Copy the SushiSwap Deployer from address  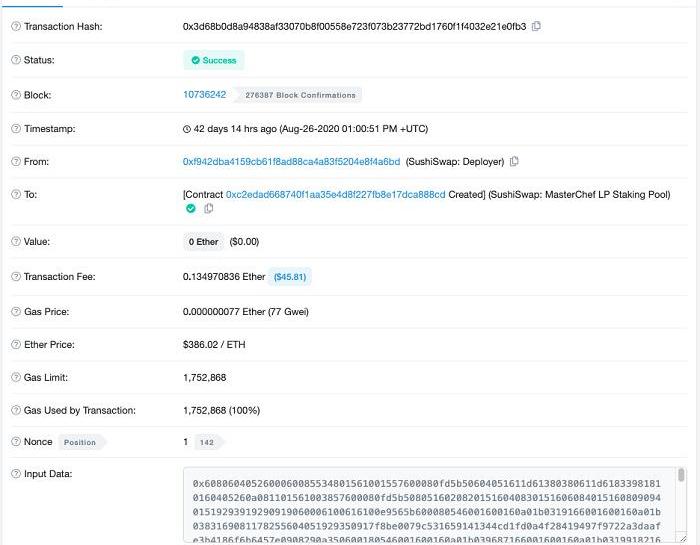[514, 162]
